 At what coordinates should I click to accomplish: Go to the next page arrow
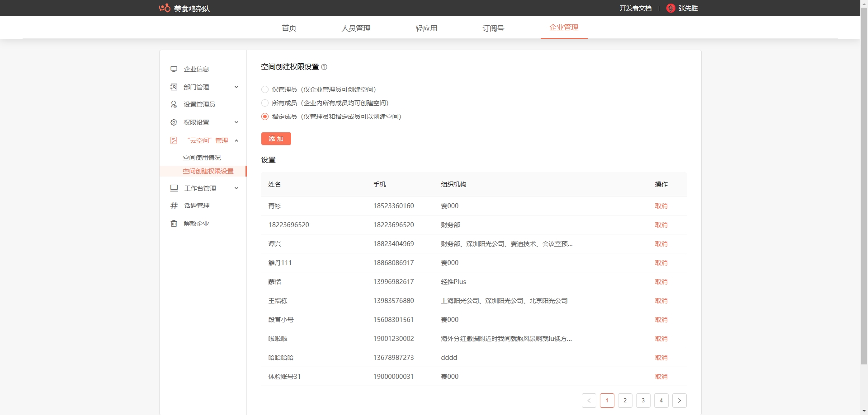[x=679, y=401]
